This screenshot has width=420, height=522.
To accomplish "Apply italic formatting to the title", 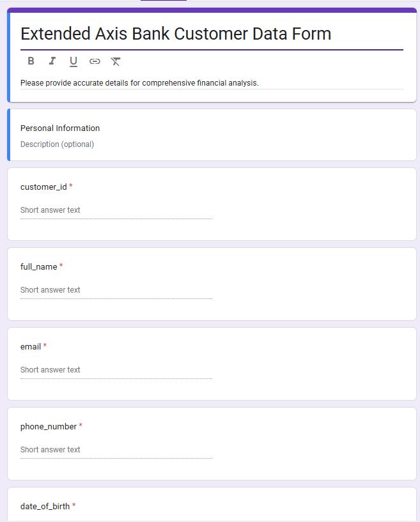I will (x=52, y=61).
